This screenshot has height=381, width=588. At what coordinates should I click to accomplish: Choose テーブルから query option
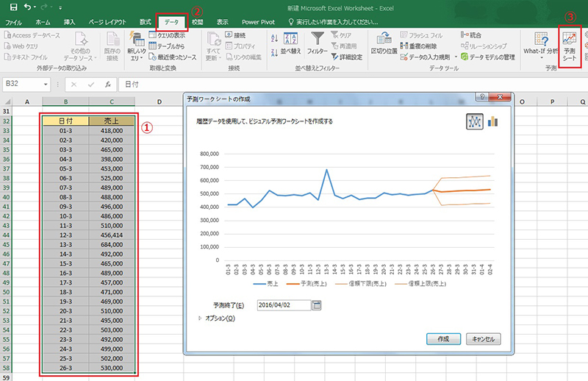coord(167,46)
